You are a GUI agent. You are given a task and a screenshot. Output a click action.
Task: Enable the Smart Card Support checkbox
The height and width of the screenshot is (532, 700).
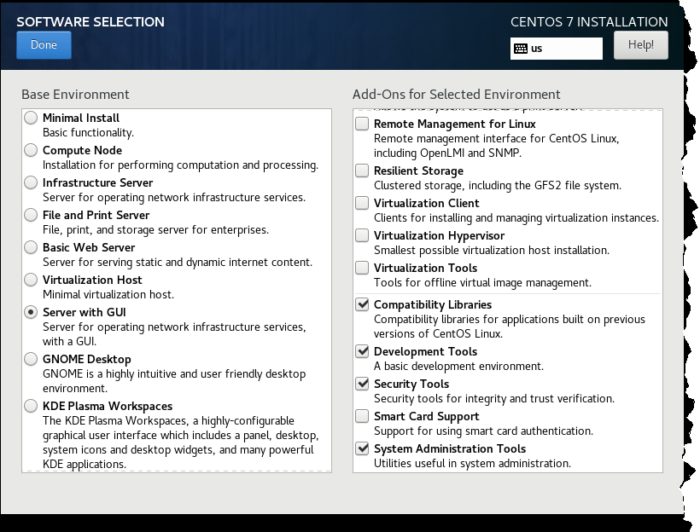coord(362,416)
